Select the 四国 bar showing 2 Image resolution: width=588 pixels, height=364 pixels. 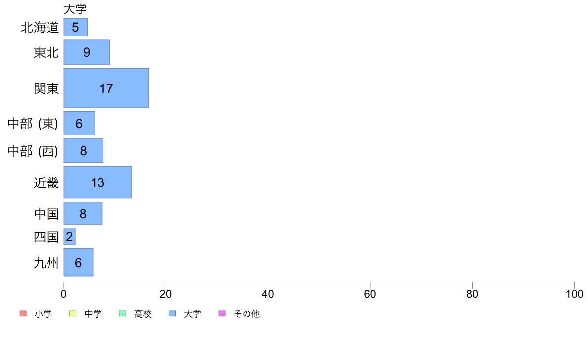[x=69, y=236]
